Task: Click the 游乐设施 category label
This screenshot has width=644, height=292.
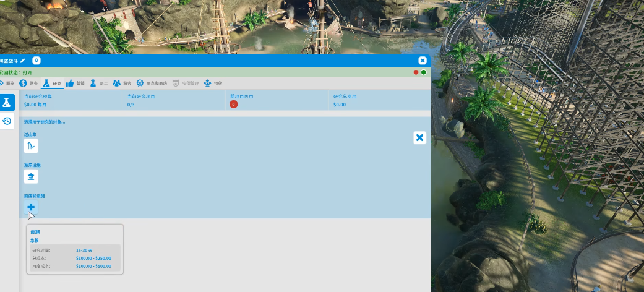Action: tap(32, 165)
